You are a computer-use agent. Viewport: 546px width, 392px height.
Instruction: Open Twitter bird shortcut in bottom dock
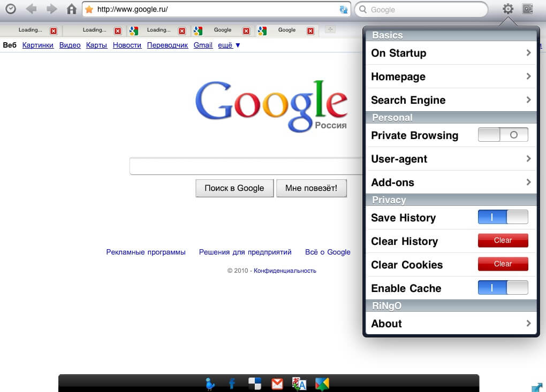pyautogui.click(x=210, y=384)
